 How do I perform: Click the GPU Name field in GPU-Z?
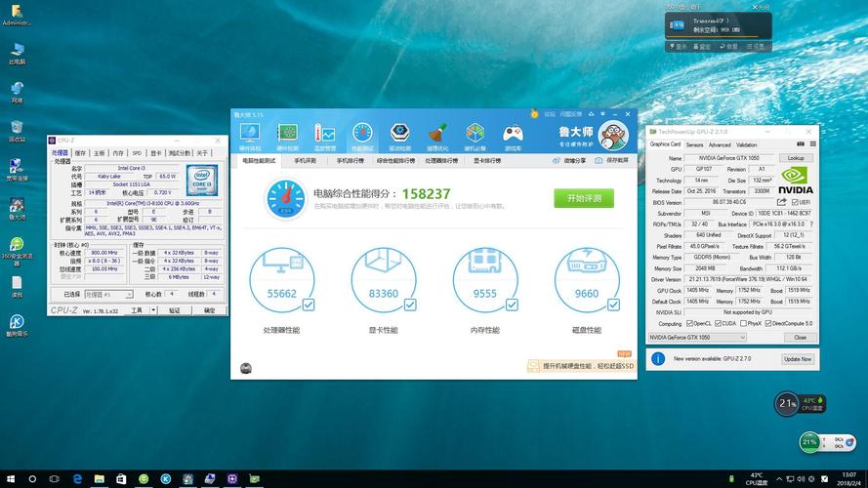(x=728, y=158)
